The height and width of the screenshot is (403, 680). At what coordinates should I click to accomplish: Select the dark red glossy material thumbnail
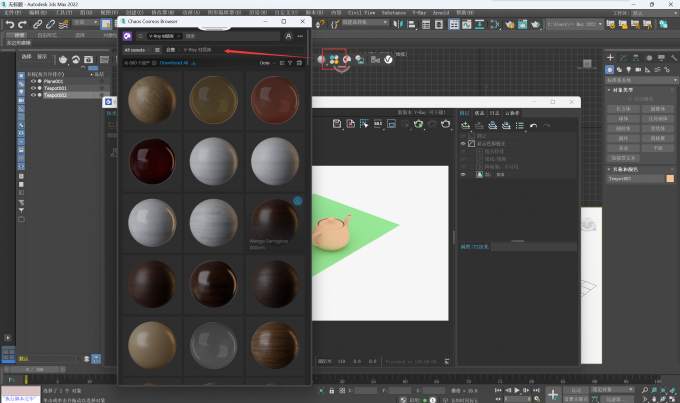pyautogui.click(x=152, y=161)
